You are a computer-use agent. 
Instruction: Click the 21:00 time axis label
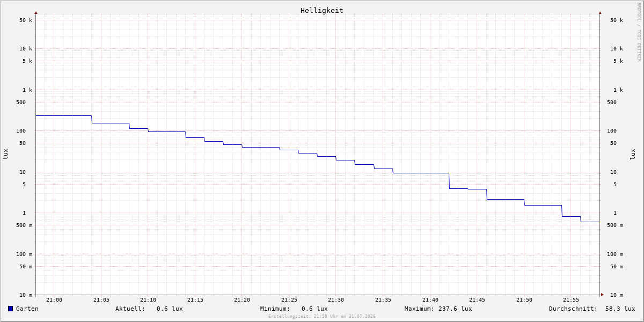pyautogui.click(x=54, y=300)
